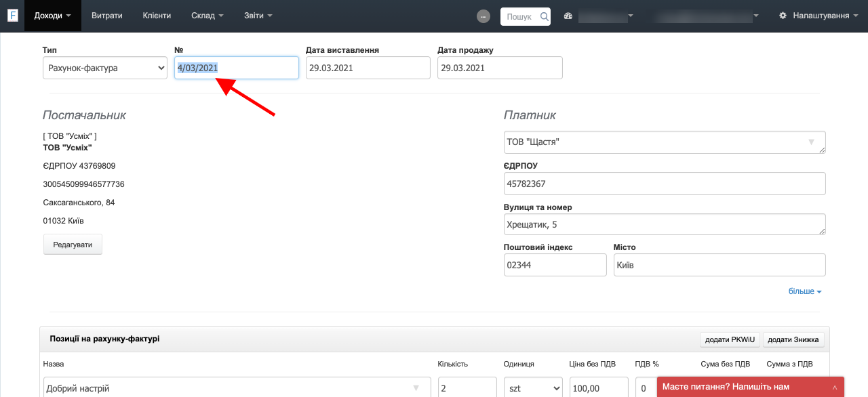Viewport: 868px width, 397px height.
Task: Click the dashboard gauge icon
Action: [568, 16]
